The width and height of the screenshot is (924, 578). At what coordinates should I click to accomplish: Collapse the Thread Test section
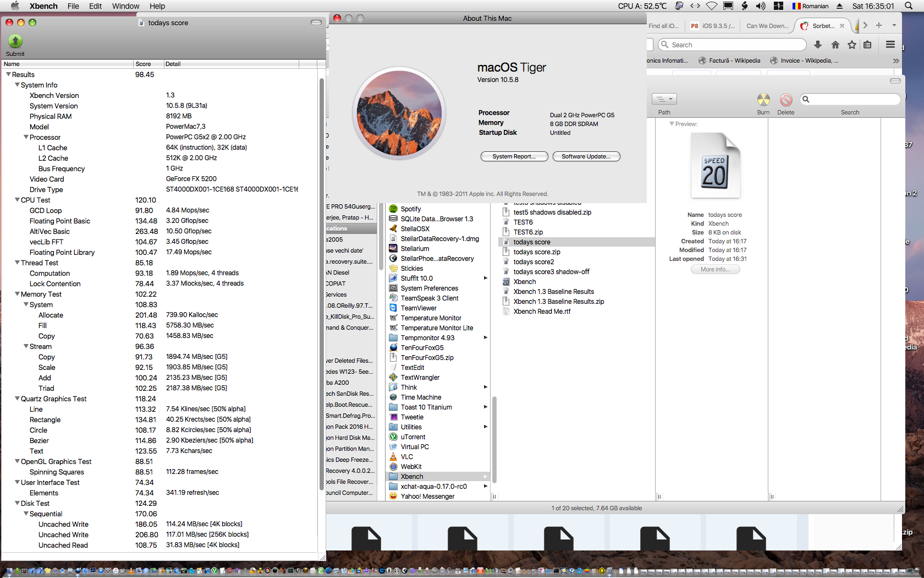(17, 263)
